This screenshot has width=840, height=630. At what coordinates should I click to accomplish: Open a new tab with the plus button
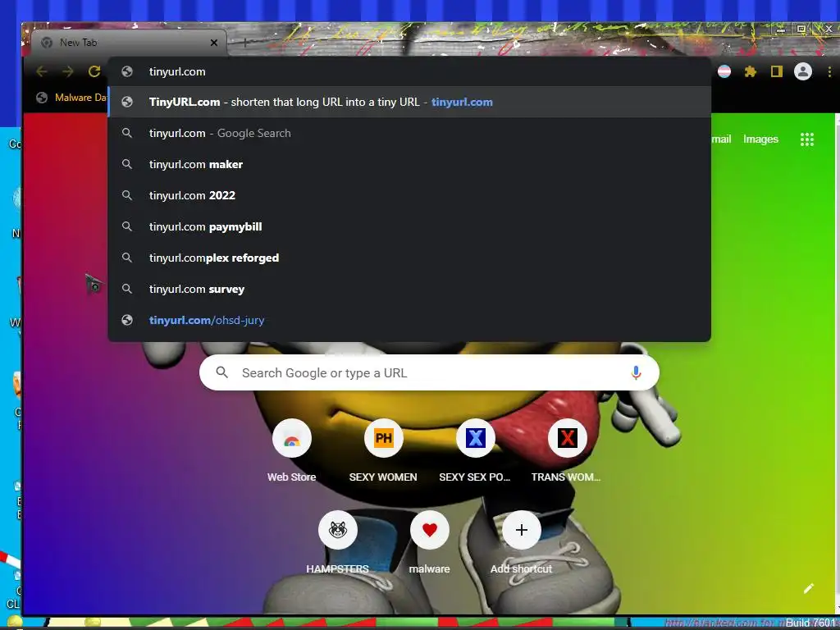tap(244, 43)
